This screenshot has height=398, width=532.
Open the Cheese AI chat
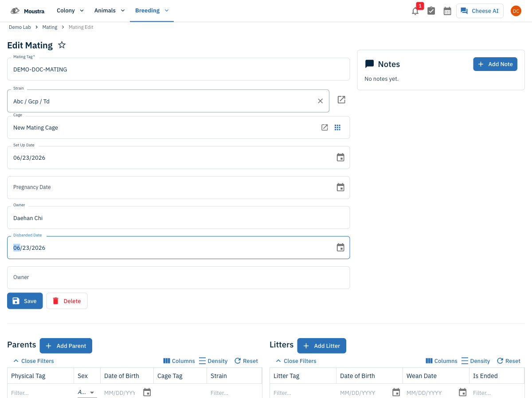pyautogui.click(x=480, y=11)
